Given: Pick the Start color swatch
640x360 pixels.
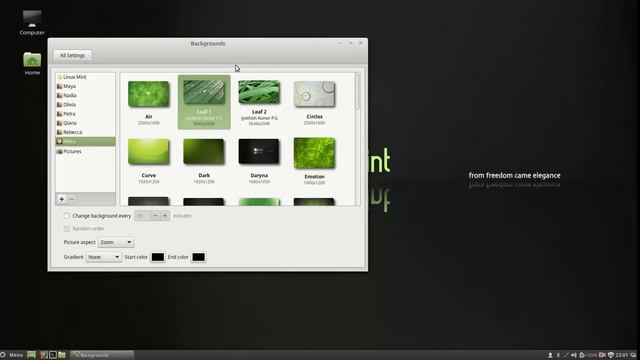Looking at the screenshot, I should (x=158, y=257).
